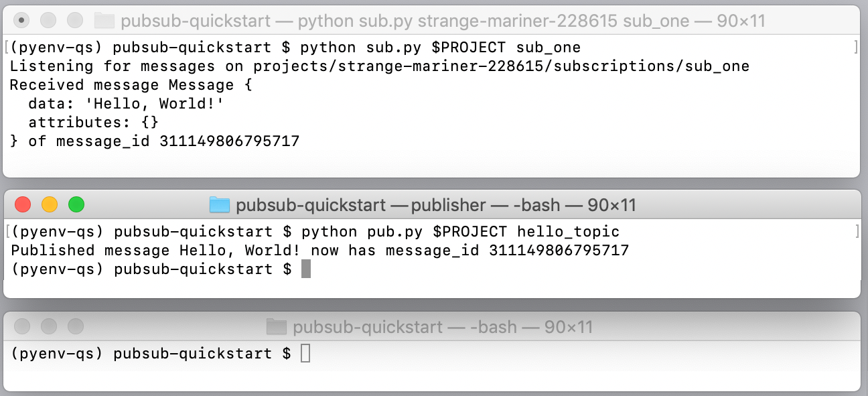Image resolution: width=868 pixels, height=396 pixels.
Task: Minimize the publisher window using the yellow button
Action: coord(48,204)
